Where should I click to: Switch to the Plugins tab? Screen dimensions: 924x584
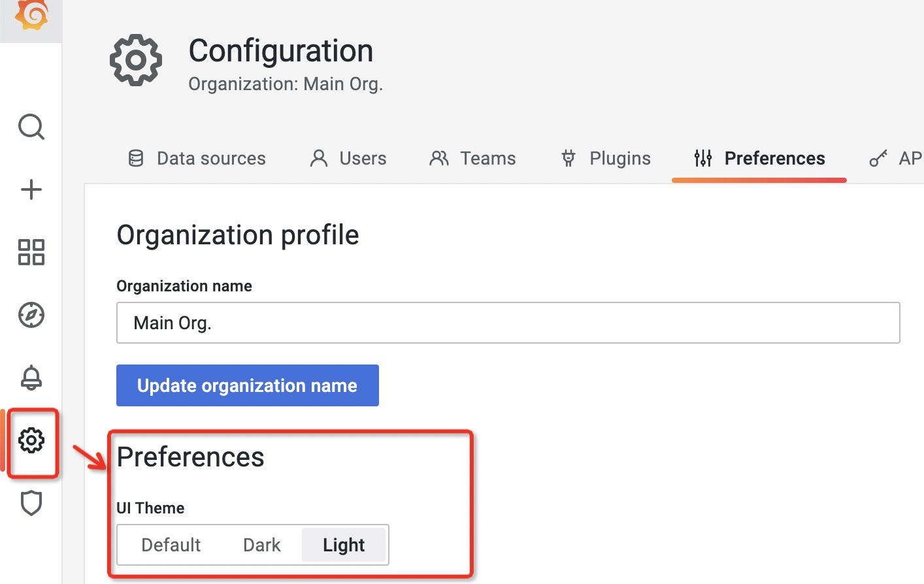tap(606, 158)
